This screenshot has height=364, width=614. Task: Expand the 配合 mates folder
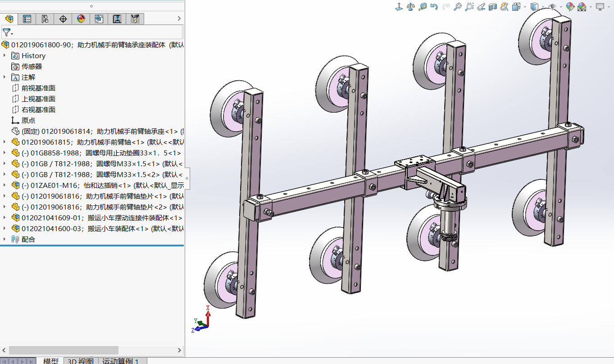5,239
